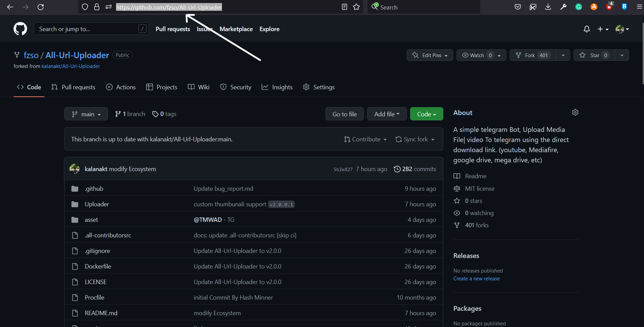Bookmark this page with the star icon
Viewport: 644px width, 327px height.
tap(356, 7)
